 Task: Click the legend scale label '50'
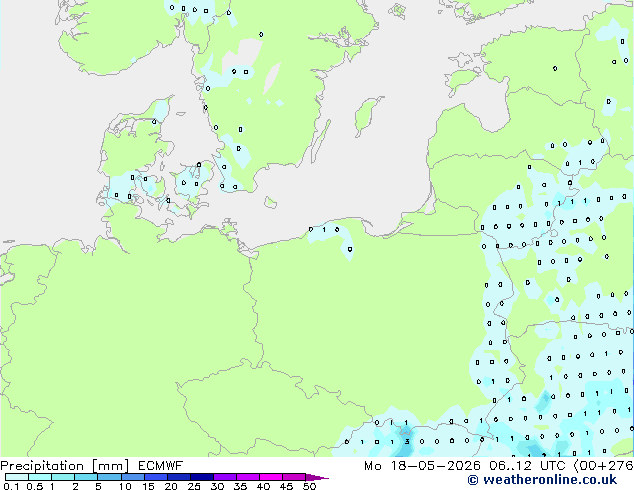pos(309,486)
